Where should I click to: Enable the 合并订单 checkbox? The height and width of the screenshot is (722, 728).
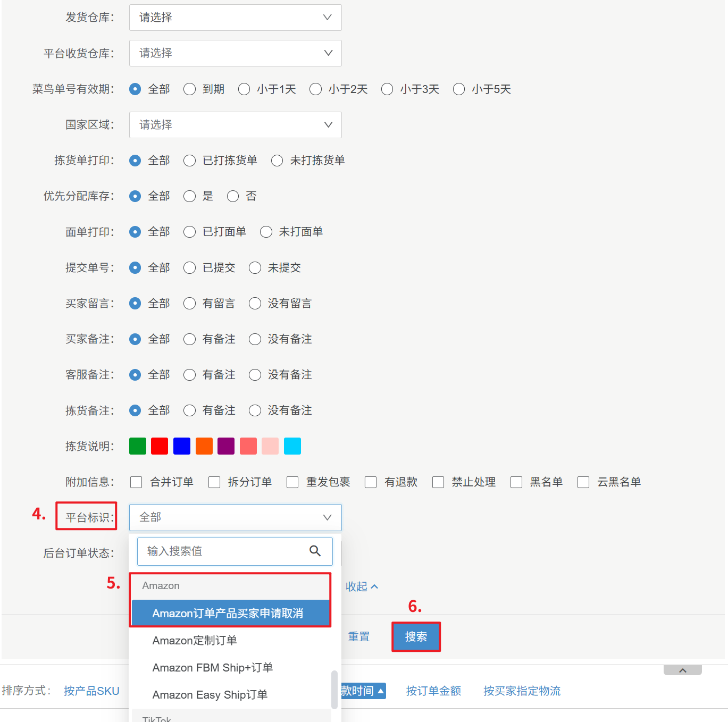(137, 482)
